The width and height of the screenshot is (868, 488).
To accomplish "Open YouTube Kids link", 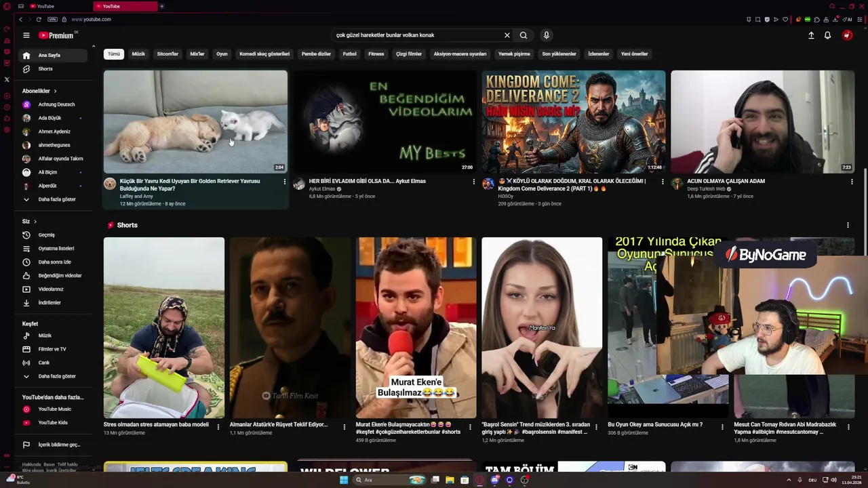I will [54, 422].
